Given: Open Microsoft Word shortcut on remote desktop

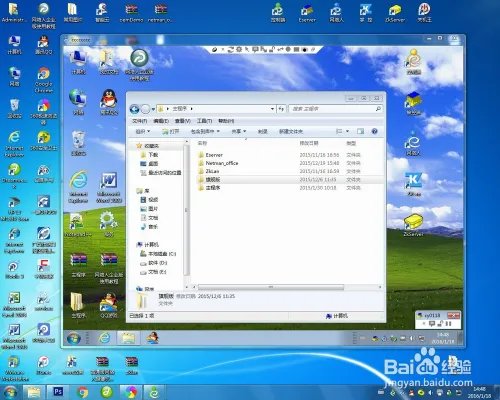Looking at the screenshot, I should coord(109,187).
